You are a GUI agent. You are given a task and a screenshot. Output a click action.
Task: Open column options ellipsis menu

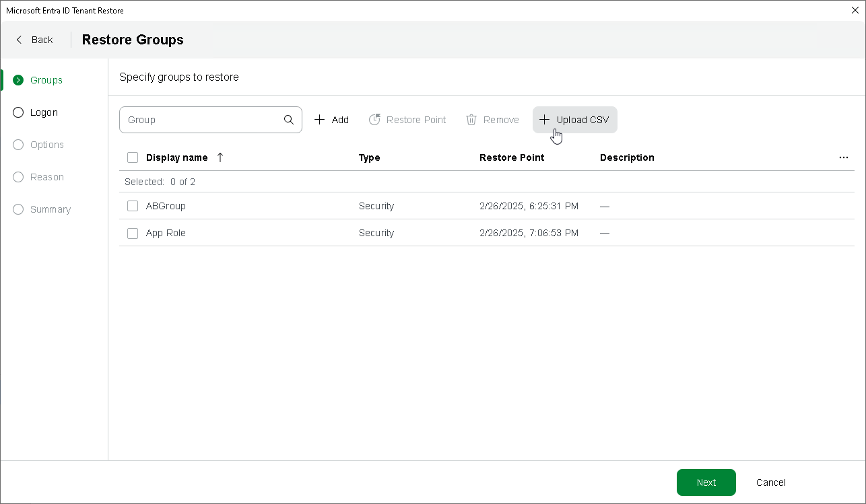pyautogui.click(x=844, y=157)
